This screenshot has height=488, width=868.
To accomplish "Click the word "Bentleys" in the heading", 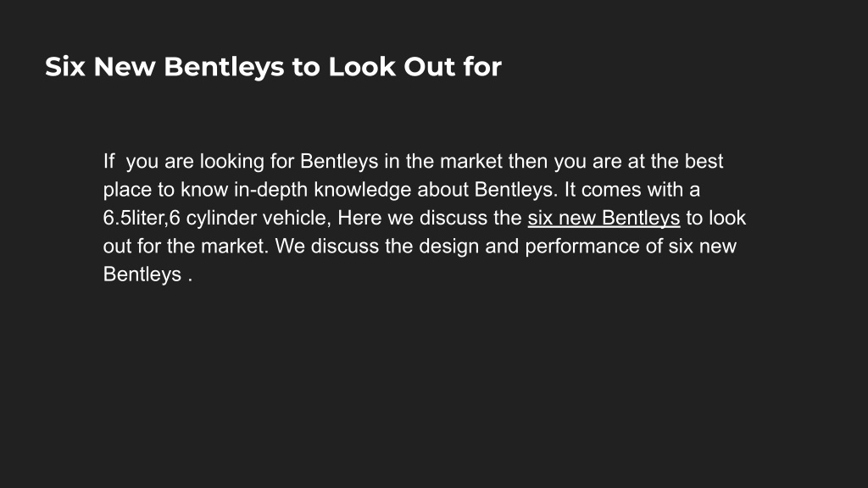I will click(x=224, y=67).
